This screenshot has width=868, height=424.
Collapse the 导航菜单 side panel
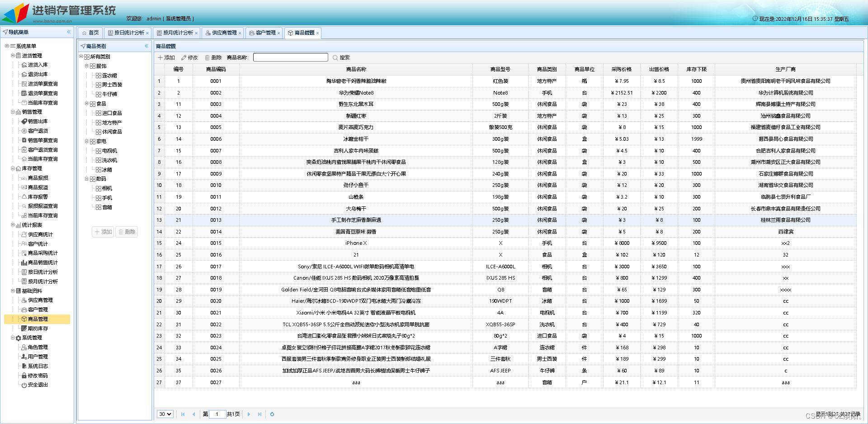click(x=69, y=32)
